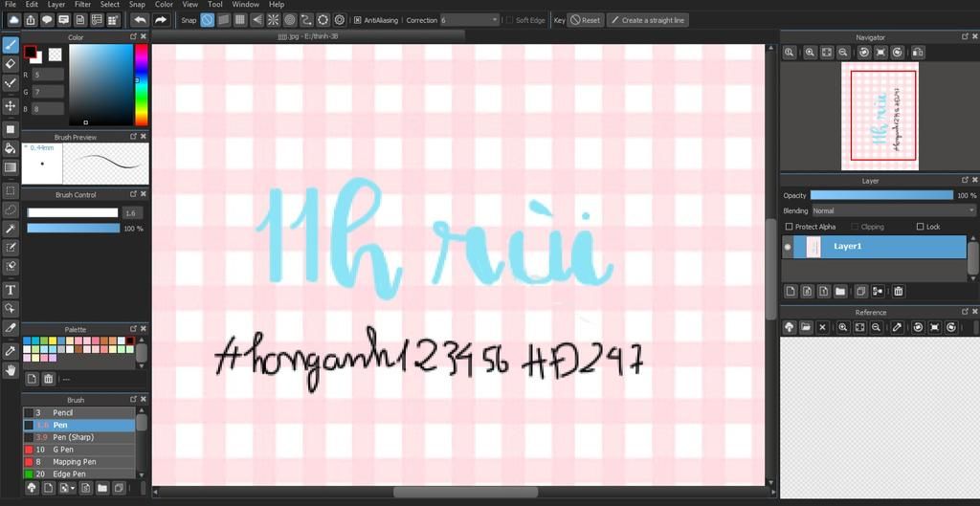Click the foreground black color swatch
Screen dimensions: 980x506
(x=30, y=52)
